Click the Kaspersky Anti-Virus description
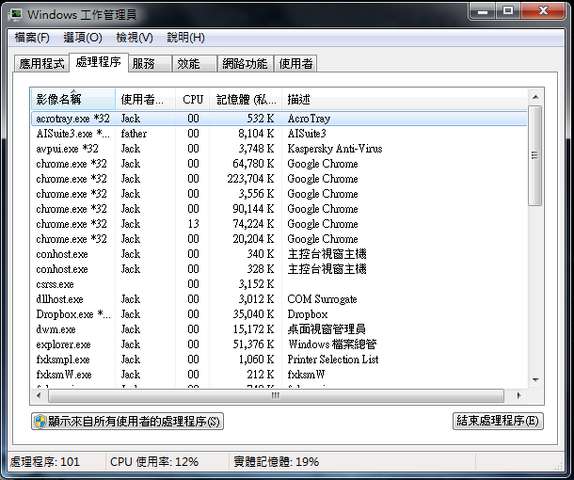 335,149
